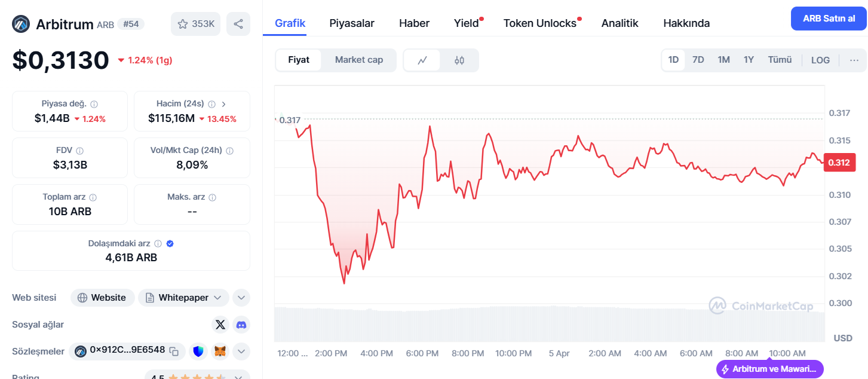Expand more website links chevron
Viewport: 868px width, 379px height.
[x=241, y=297]
